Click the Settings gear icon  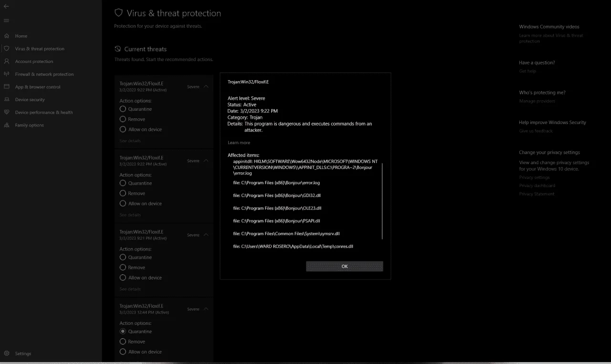click(6, 354)
